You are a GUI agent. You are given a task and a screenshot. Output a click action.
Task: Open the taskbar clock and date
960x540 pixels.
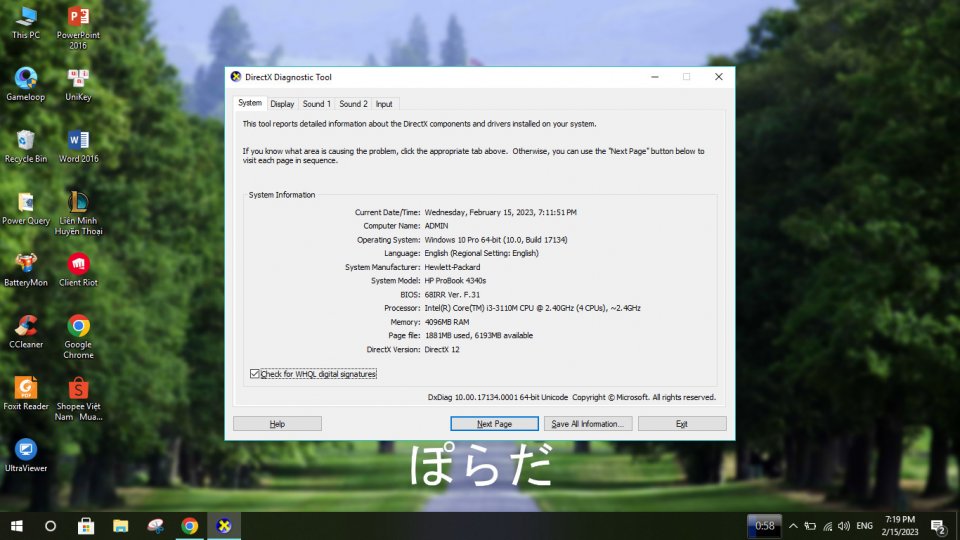click(x=899, y=525)
